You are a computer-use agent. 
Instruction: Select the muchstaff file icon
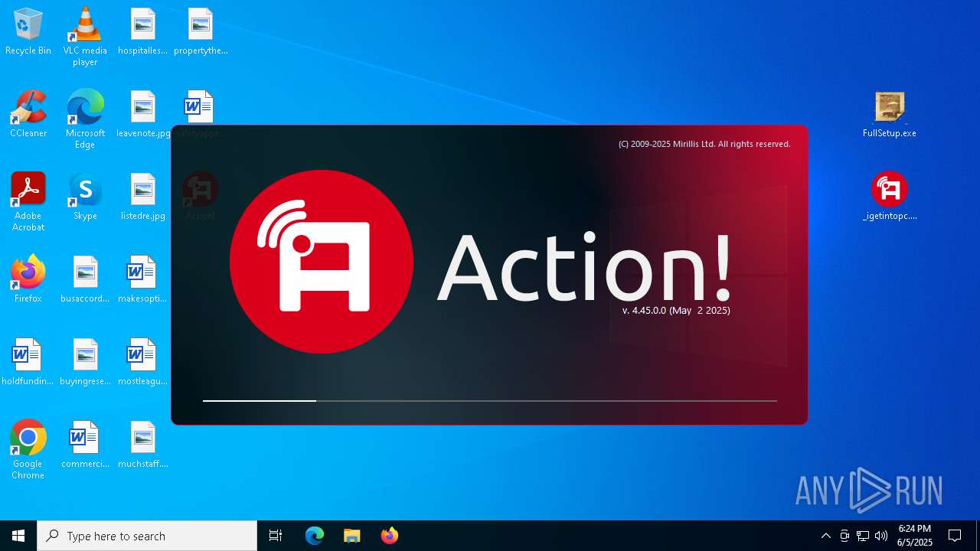click(x=143, y=445)
